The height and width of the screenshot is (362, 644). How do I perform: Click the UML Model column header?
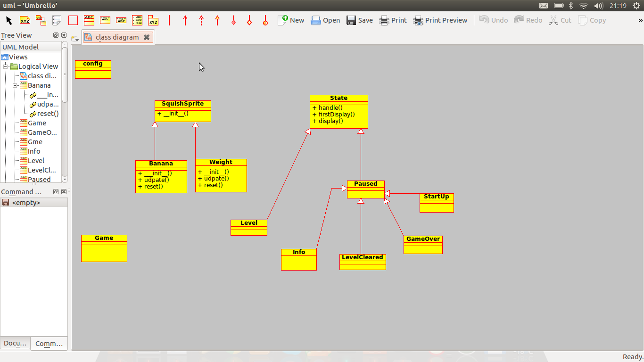[x=31, y=47]
